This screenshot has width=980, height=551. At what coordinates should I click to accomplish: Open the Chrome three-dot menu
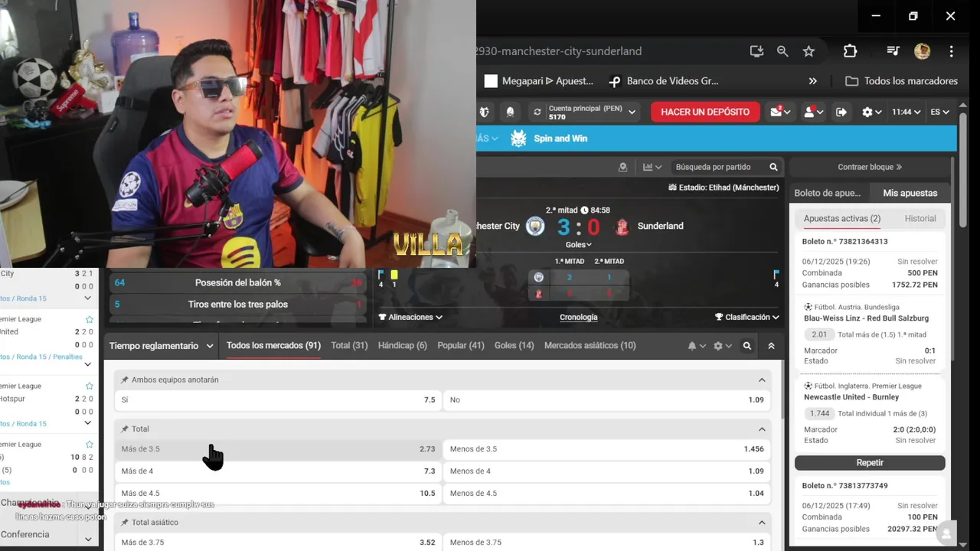click(951, 51)
